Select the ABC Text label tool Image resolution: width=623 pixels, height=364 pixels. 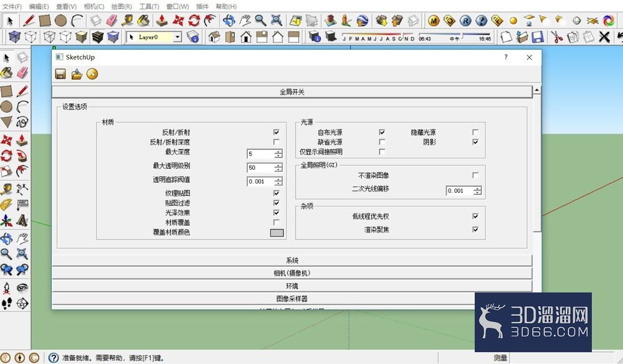(22, 205)
